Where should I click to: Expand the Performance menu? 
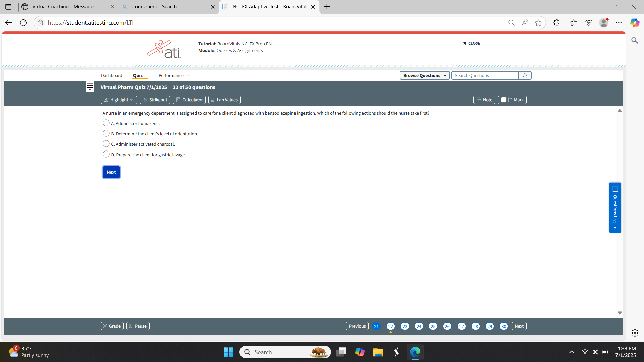pos(173,76)
